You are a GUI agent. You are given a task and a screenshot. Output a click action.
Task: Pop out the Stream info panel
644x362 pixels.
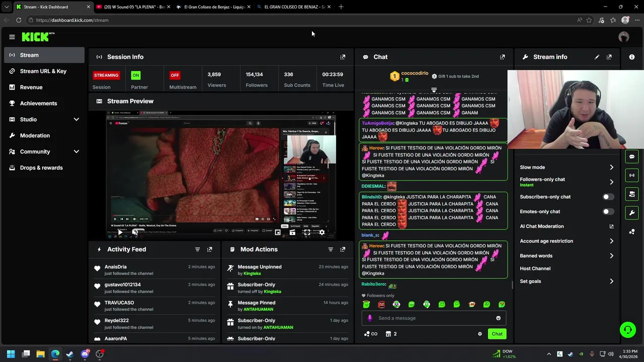609,57
